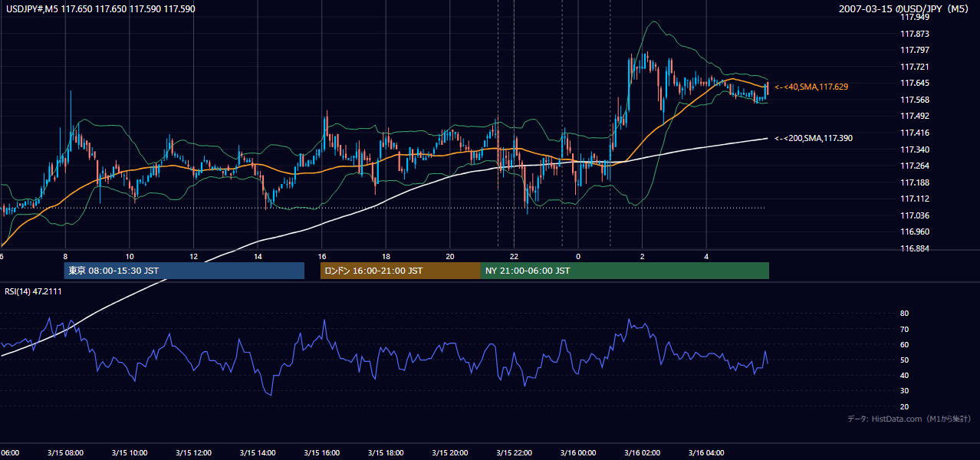Viewport: 980px width, 460px height.
Task: Click price axis value 117.797
Action: [915, 50]
